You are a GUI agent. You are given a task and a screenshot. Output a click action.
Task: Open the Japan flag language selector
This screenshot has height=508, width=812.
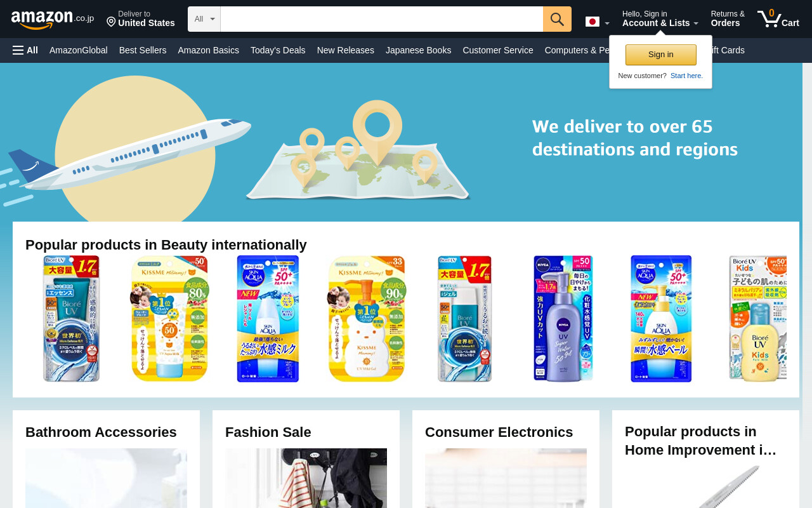597,22
